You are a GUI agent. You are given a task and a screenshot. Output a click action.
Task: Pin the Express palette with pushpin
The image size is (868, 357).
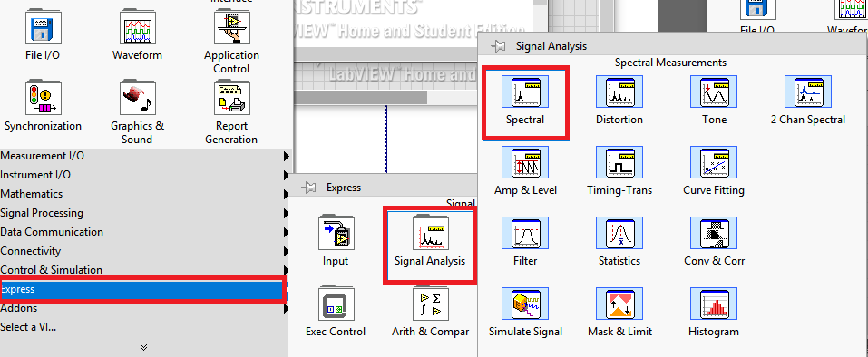point(308,188)
